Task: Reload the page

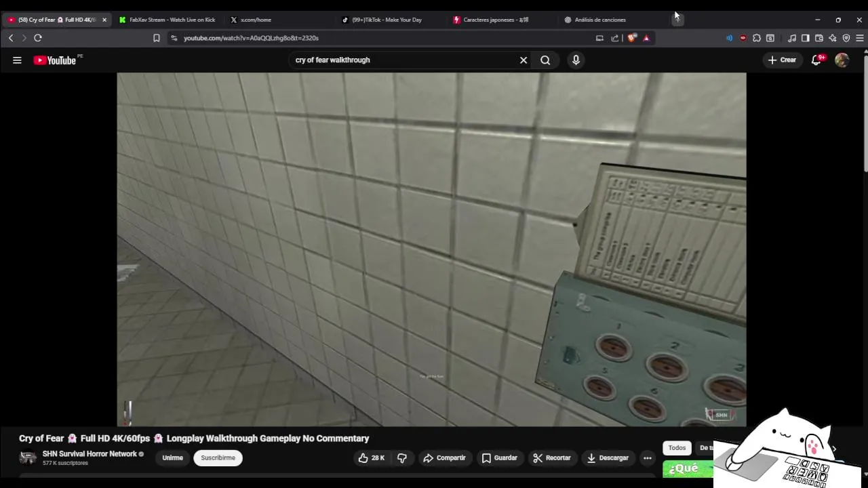Action: (x=38, y=38)
